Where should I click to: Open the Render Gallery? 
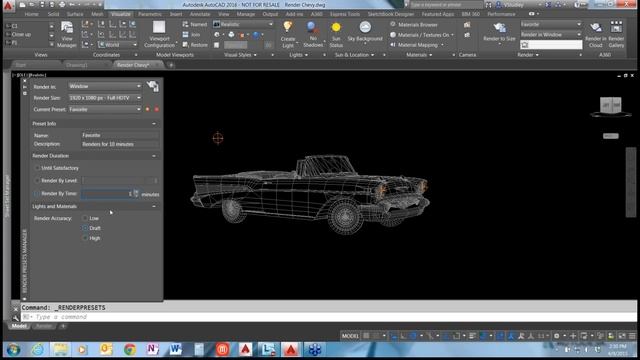coord(616,34)
